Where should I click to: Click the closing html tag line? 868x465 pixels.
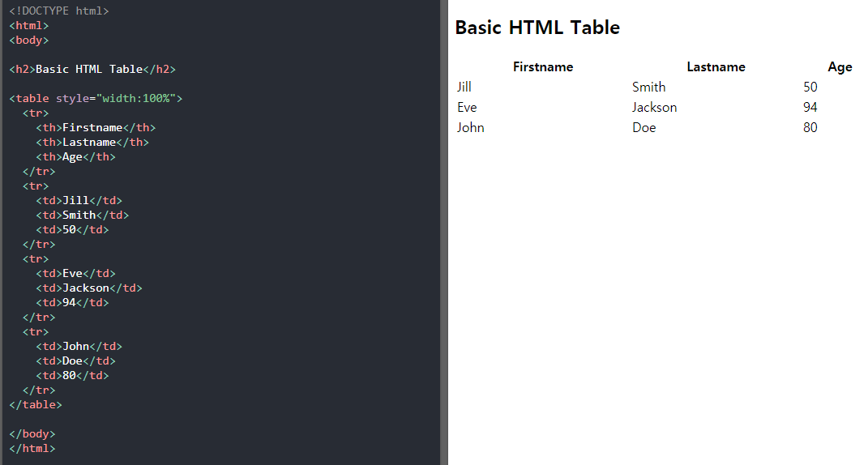coord(32,449)
